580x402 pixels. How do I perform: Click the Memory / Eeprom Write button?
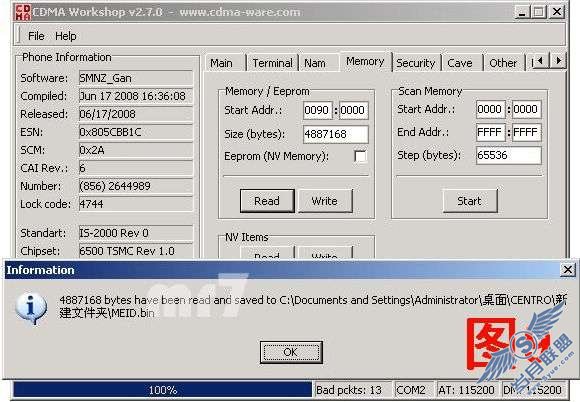(325, 201)
